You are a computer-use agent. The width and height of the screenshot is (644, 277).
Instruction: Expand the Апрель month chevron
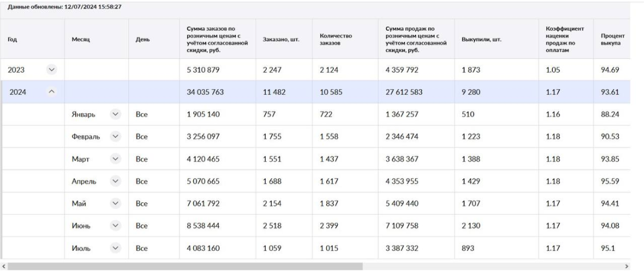click(x=116, y=181)
